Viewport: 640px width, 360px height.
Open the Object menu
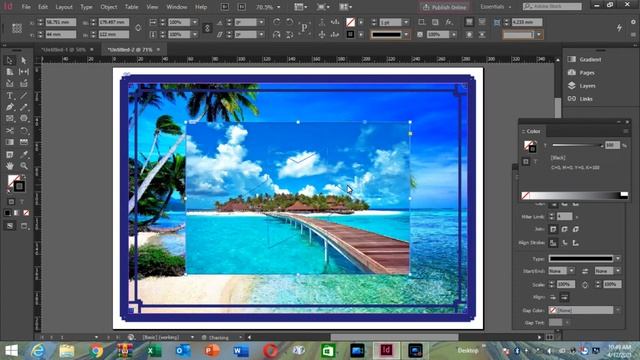(x=109, y=7)
